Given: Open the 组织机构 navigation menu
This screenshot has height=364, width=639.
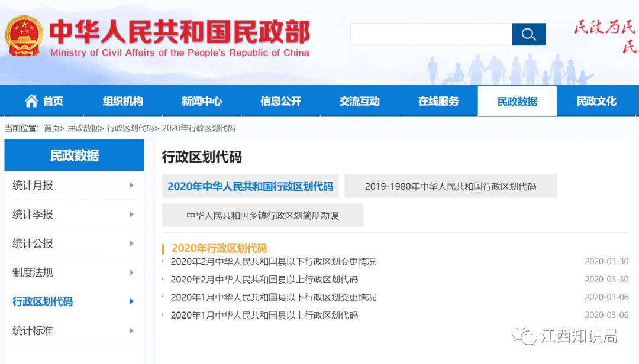Looking at the screenshot, I should tap(123, 101).
